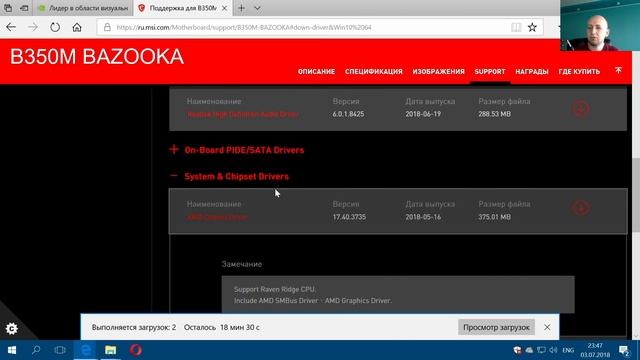Click the page vertical scrollbar thumb
The width and height of the screenshot is (640, 360).
pyautogui.click(x=636, y=194)
